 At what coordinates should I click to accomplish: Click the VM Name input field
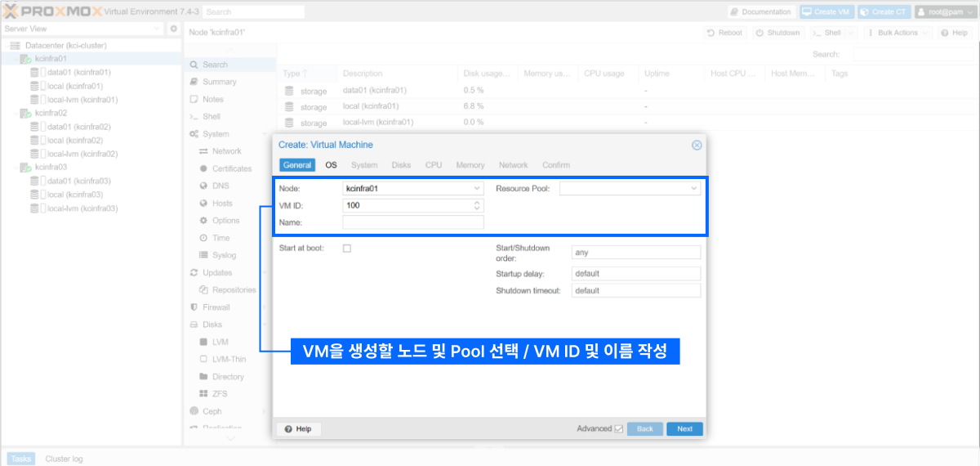tap(412, 222)
